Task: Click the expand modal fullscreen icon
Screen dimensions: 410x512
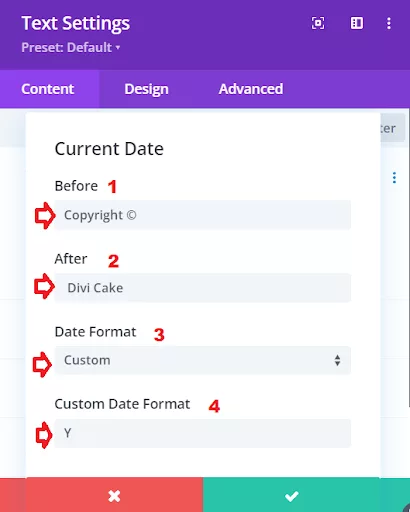Action: point(318,23)
